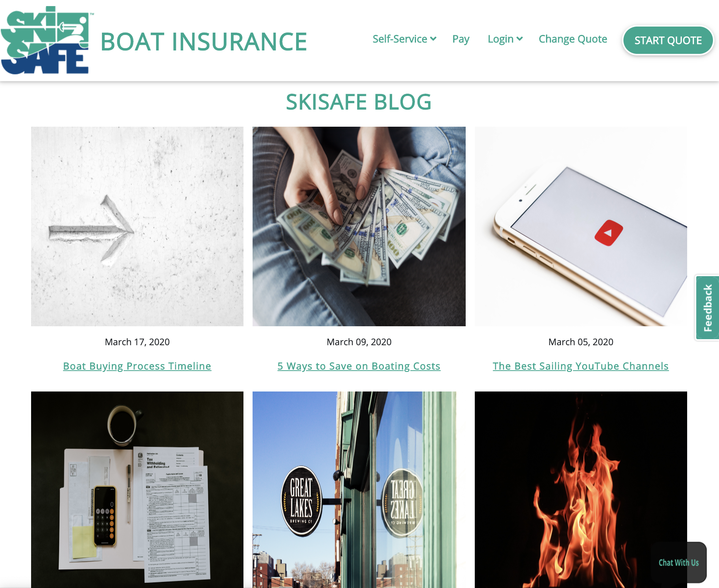Screen dimensions: 719x588
Task: Open the Change Quote menu item
Action: (573, 39)
